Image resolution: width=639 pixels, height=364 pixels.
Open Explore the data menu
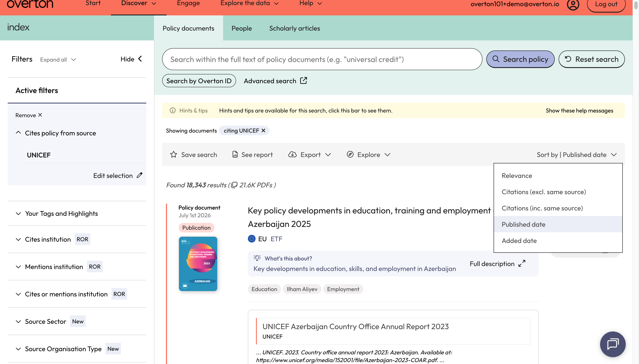[249, 3]
